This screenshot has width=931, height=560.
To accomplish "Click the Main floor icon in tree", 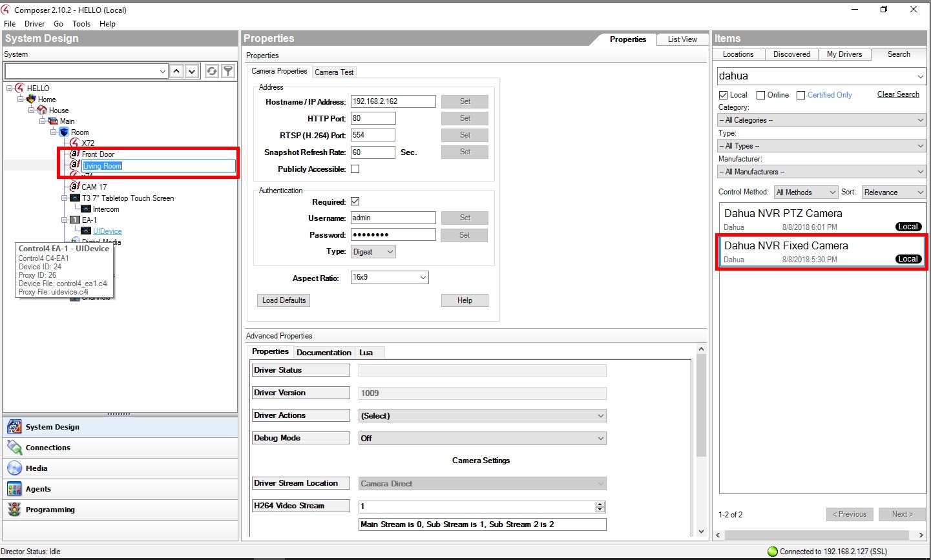I will click(x=53, y=121).
